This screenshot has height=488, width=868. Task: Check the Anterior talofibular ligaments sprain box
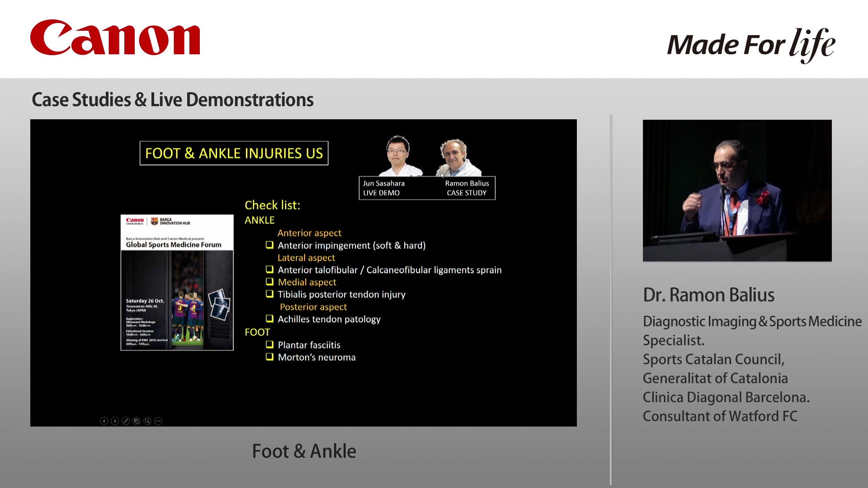pyautogui.click(x=269, y=269)
